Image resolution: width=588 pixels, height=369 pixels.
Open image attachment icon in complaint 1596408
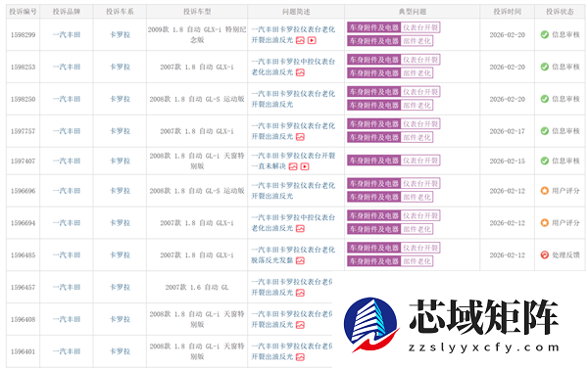[x=300, y=325]
